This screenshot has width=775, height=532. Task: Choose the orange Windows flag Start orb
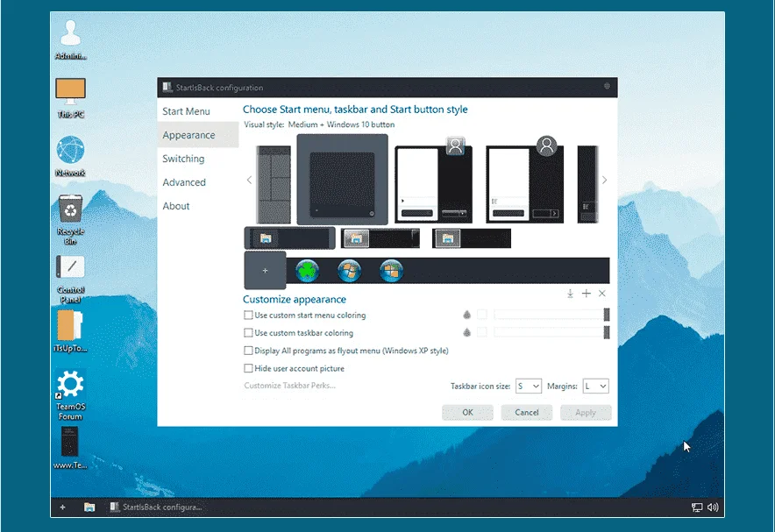tap(392, 271)
